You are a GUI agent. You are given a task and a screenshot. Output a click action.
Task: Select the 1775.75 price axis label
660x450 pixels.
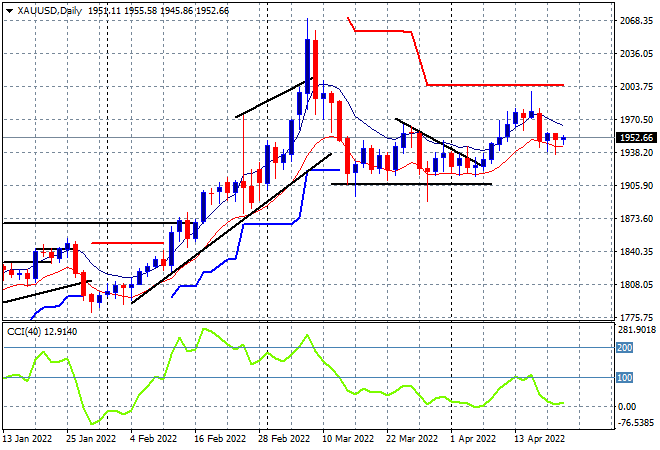tap(636, 317)
